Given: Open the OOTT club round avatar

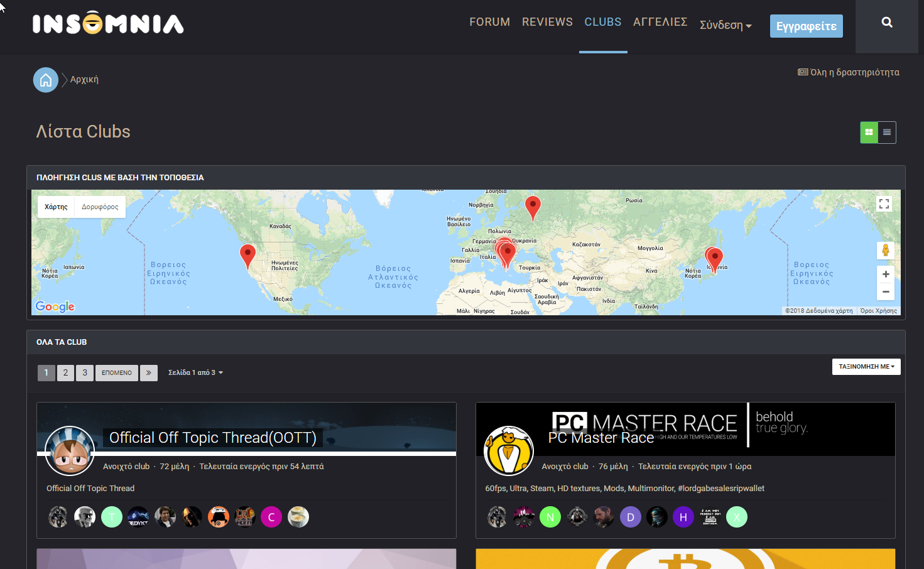Looking at the screenshot, I should click(70, 451).
